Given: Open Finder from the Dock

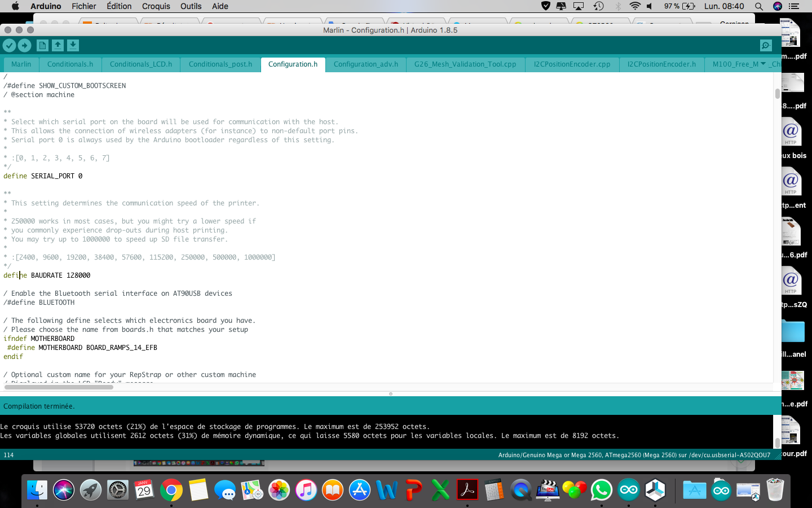Looking at the screenshot, I should click(37, 490).
